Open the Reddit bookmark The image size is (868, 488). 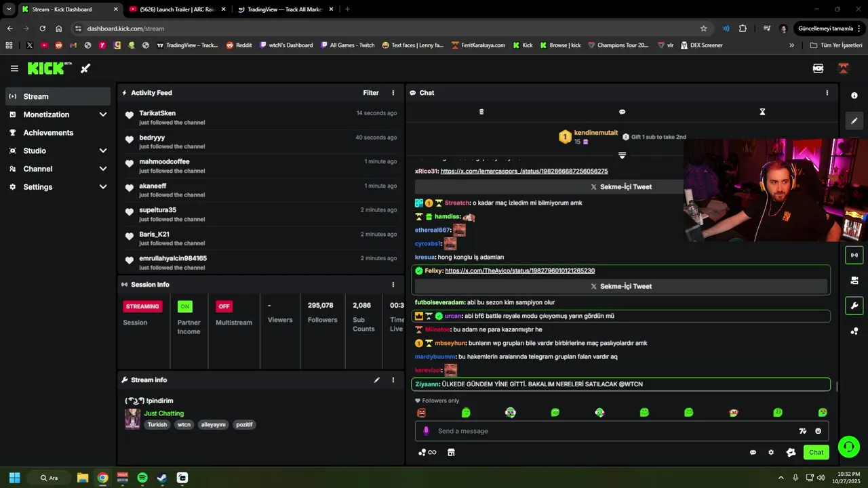(239, 45)
